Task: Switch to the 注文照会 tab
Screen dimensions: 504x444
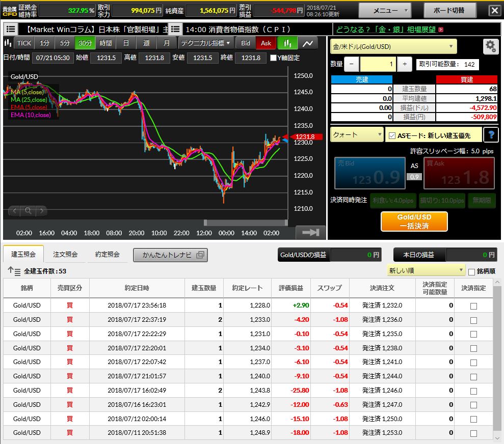Action: pyautogui.click(x=65, y=254)
